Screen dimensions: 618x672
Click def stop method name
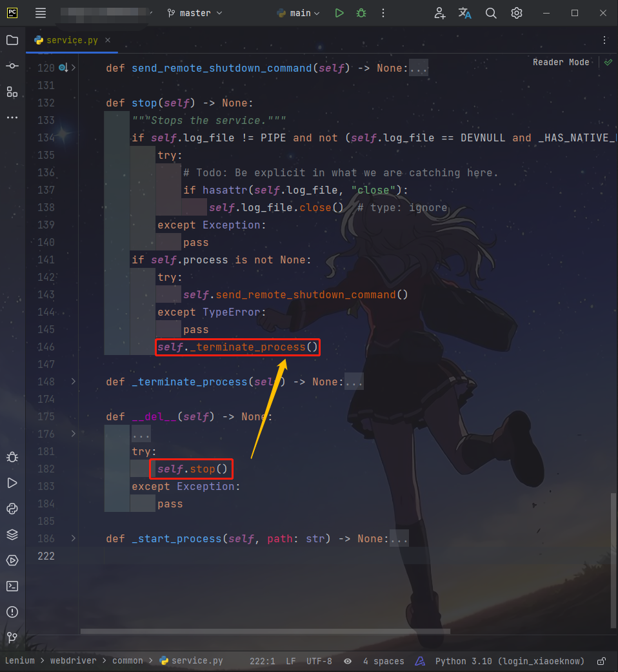pos(145,103)
